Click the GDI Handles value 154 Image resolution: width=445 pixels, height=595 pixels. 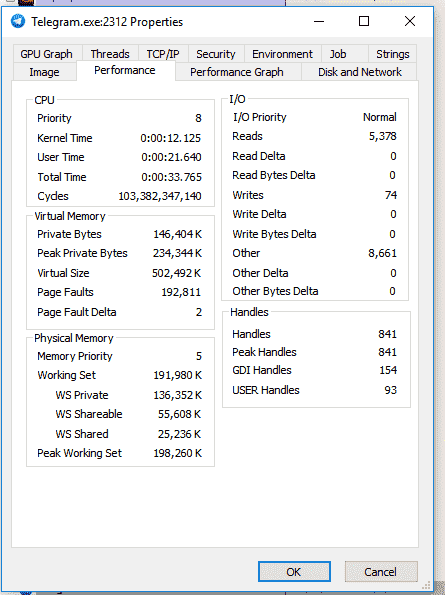click(x=388, y=370)
